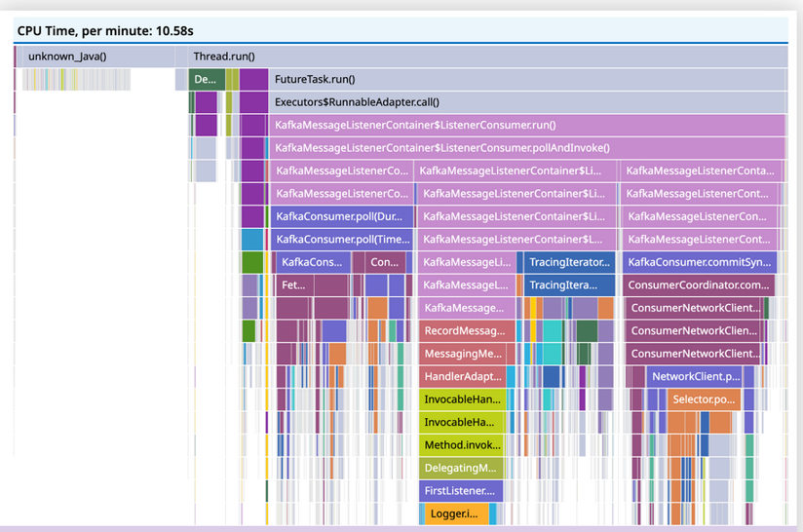Click the ListenerConsumer.pollAndInvoke() frame
803x532 pixels.
(526, 148)
